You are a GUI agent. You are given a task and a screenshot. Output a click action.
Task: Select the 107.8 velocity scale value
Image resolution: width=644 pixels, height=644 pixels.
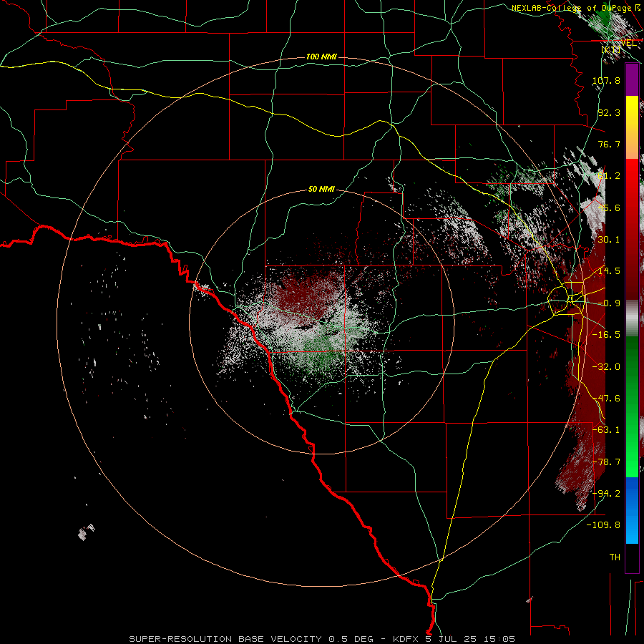pyautogui.click(x=606, y=80)
